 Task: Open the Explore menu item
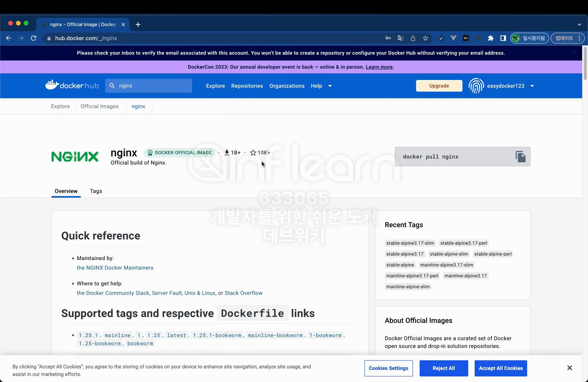215,86
